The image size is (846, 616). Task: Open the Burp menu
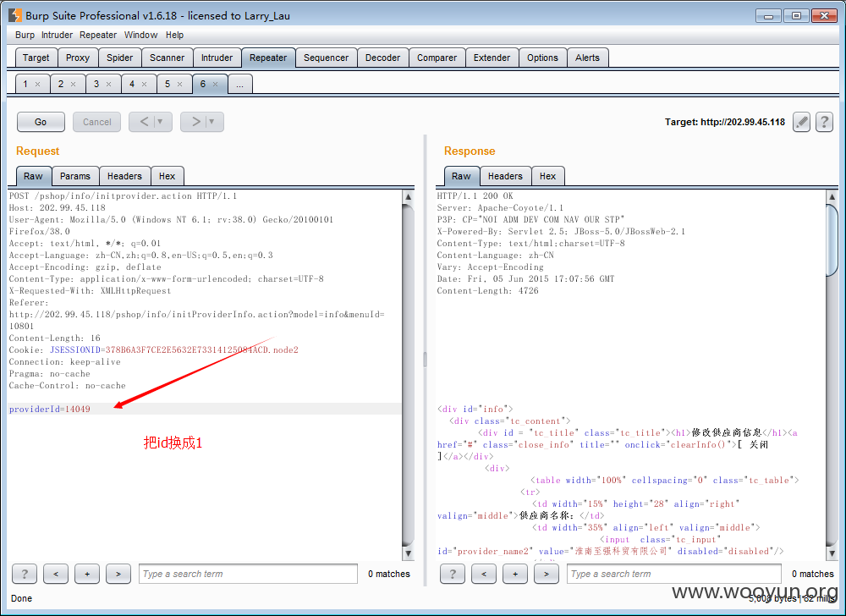click(25, 35)
